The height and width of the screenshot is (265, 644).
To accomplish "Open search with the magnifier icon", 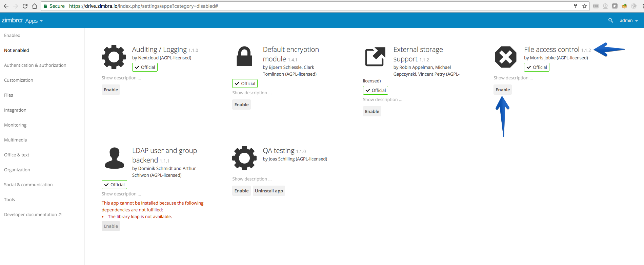I will pyautogui.click(x=611, y=20).
